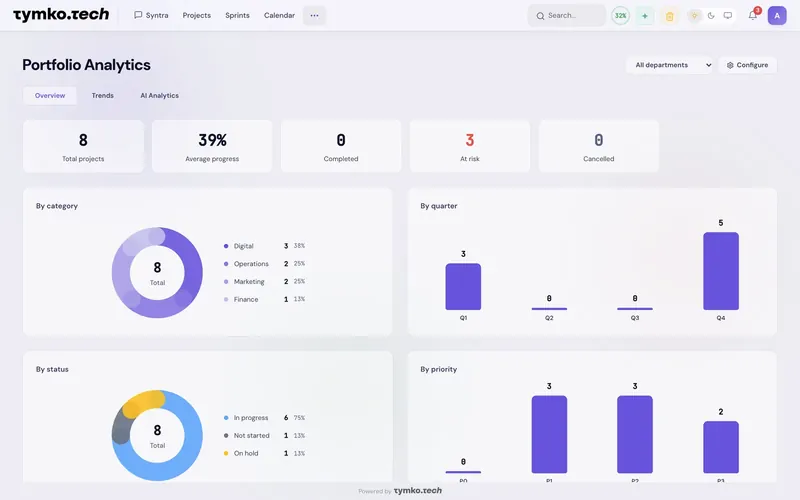The width and height of the screenshot is (800, 500).
Task: Open the All departments dropdown
Action: coord(669,65)
